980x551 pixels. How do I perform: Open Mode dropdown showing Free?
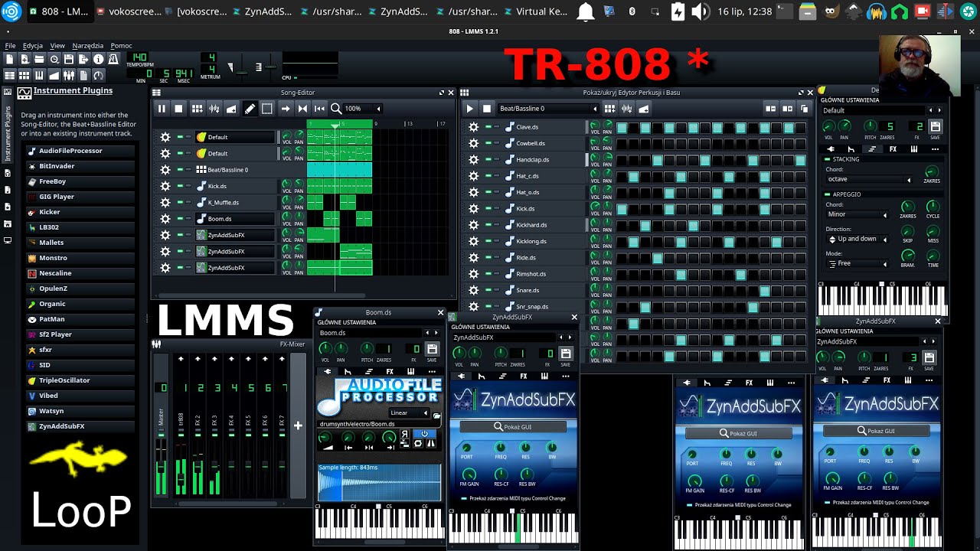tap(857, 264)
